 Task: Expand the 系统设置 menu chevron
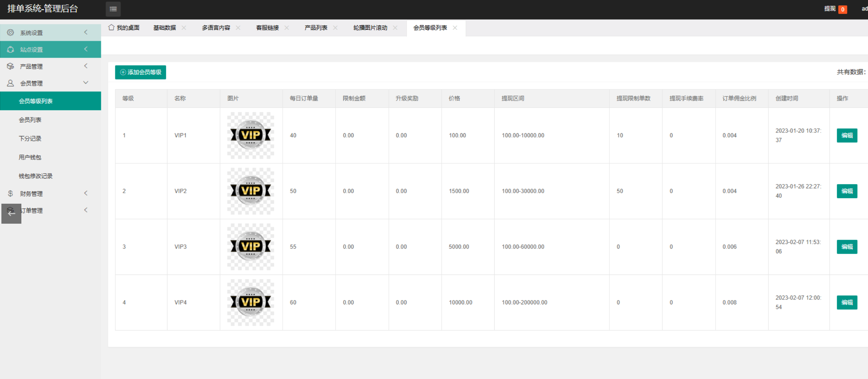click(86, 32)
